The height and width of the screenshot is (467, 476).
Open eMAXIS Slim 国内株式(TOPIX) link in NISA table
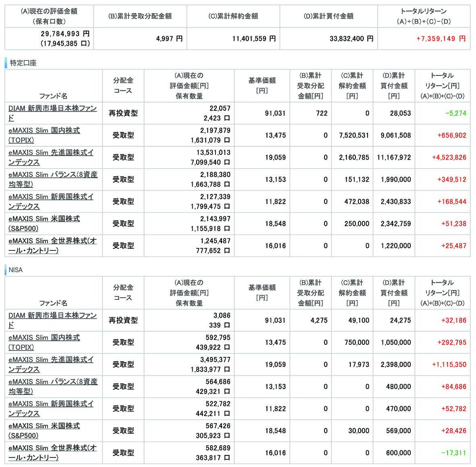(x=44, y=342)
